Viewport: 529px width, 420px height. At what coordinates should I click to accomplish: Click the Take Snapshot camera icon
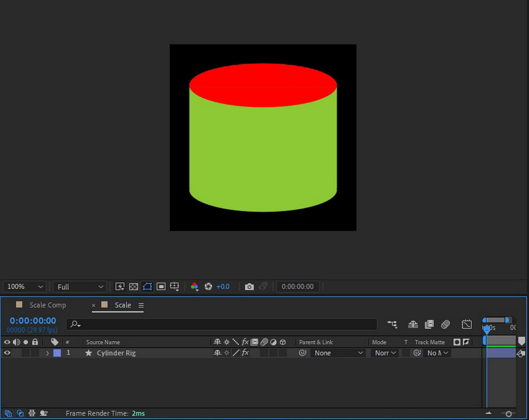(x=249, y=287)
